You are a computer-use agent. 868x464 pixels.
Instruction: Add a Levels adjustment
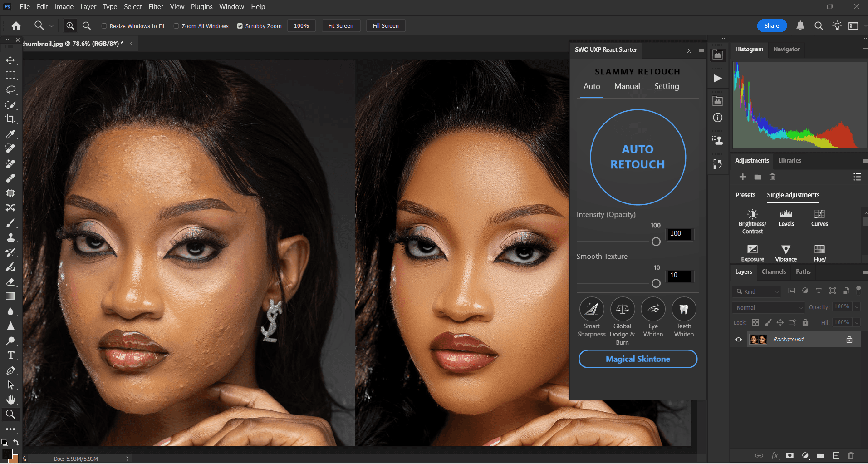pos(786,218)
